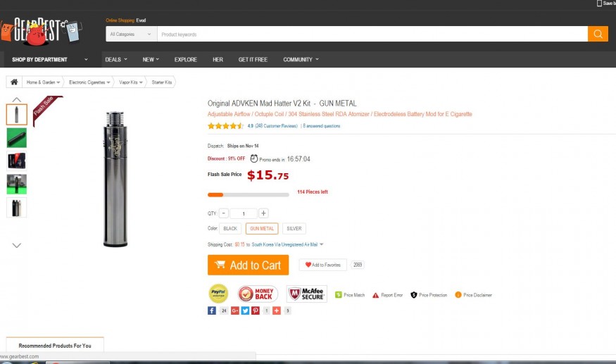Expand the Shop By Department menu
Image resolution: width=616 pixels, height=364 pixels.
[49, 60]
